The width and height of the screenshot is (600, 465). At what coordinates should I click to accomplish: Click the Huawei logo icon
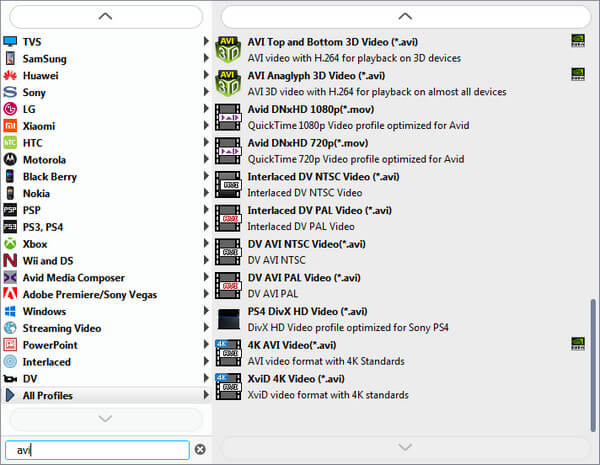(x=10, y=75)
